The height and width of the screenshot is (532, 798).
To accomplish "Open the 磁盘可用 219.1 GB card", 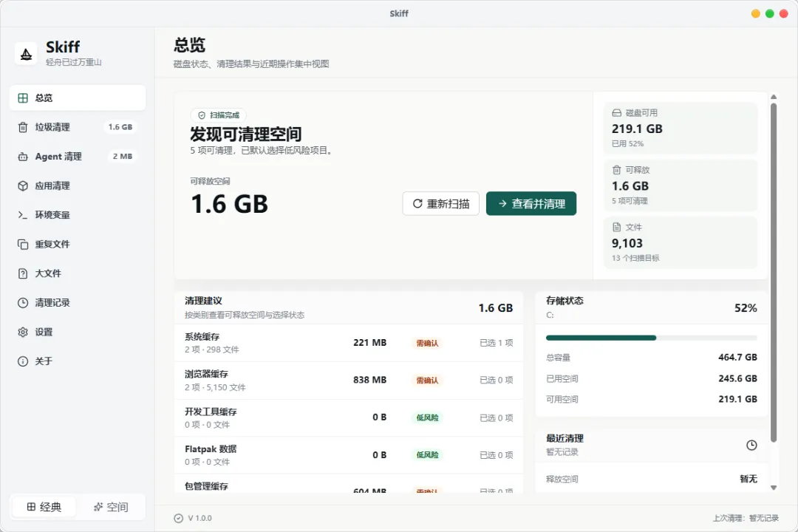I will click(x=681, y=129).
